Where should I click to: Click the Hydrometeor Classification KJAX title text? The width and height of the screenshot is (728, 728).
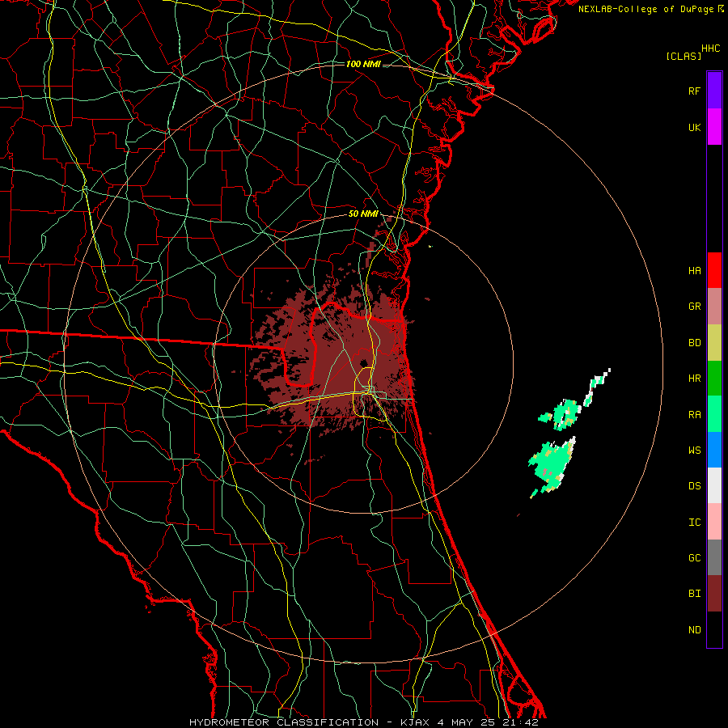coord(363,722)
